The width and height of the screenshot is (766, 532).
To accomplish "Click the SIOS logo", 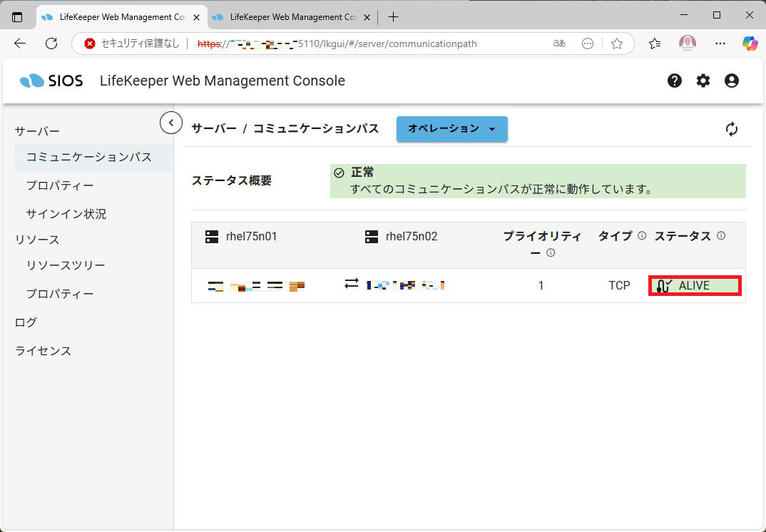I will point(51,81).
